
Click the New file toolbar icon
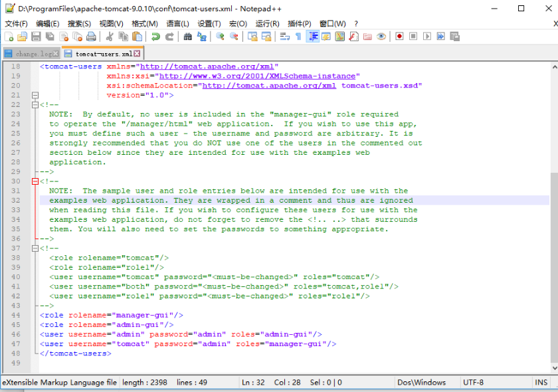[9, 37]
